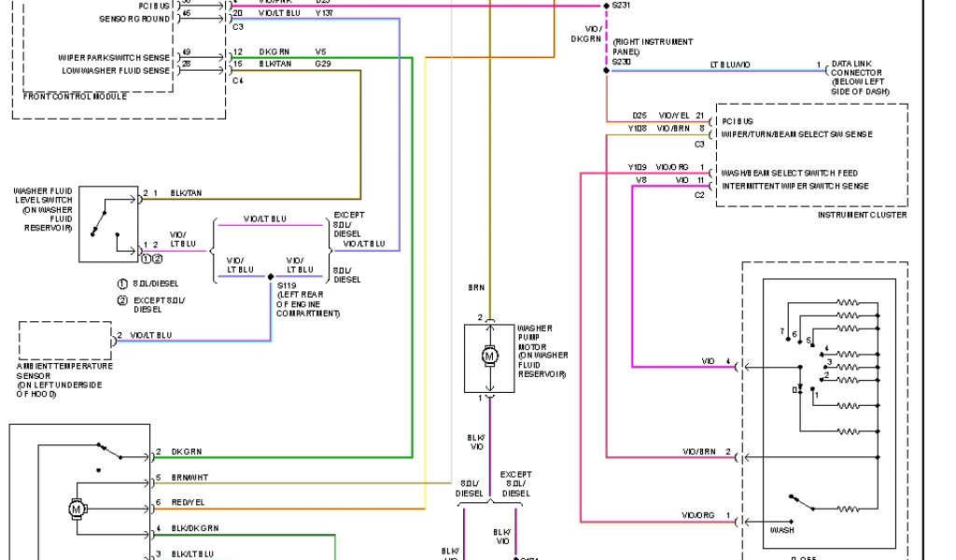Click the S119 splice dot
Image resolution: width=956 pixels, height=560 pixels.
click(x=271, y=278)
